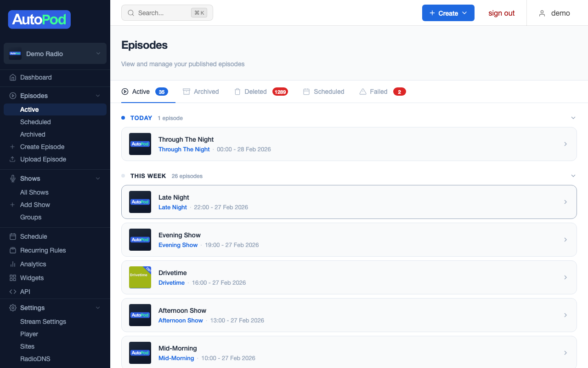Click the search magnifier icon
The width and height of the screenshot is (588, 368).
pos(130,12)
